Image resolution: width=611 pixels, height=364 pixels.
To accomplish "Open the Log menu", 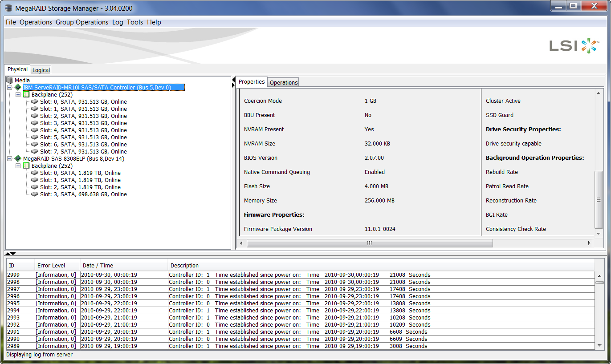I will tap(118, 22).
